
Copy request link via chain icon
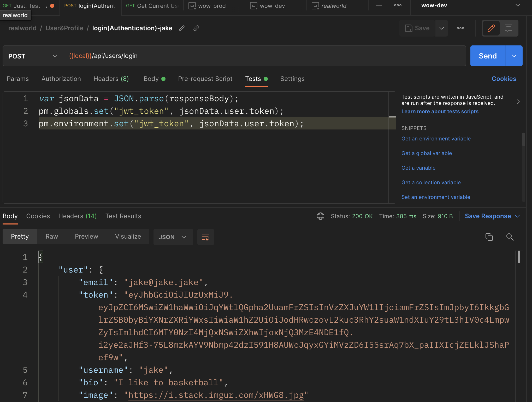click(196, 28)
